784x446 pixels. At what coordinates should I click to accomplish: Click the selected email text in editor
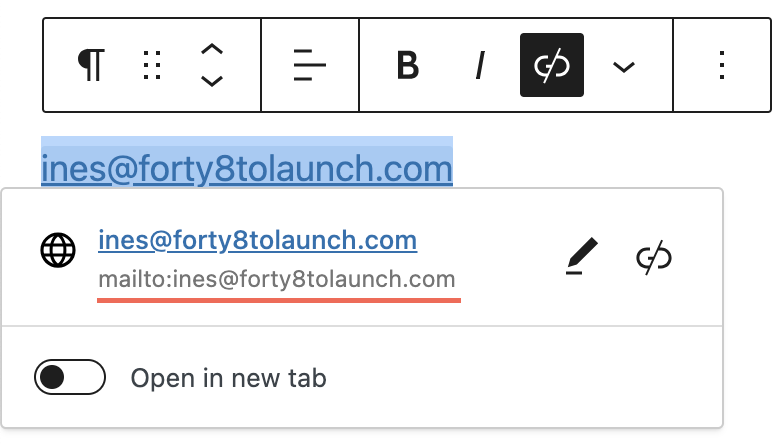click(247, 168)
